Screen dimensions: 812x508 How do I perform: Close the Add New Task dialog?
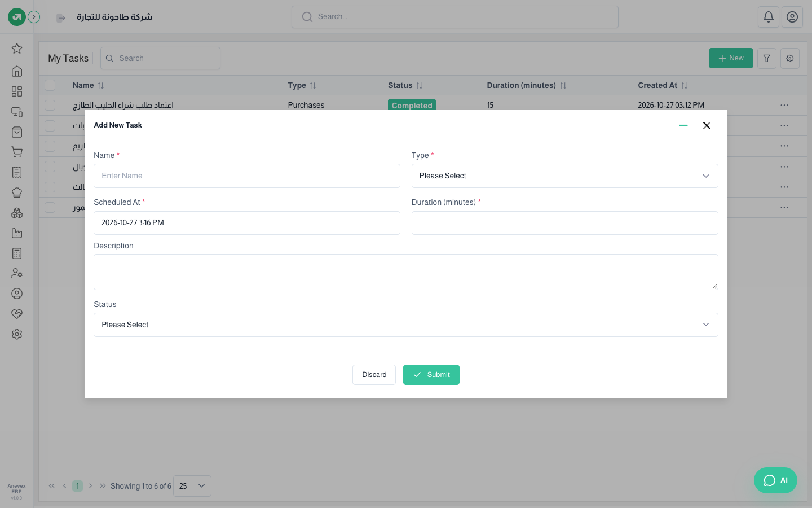pos(707,125)
